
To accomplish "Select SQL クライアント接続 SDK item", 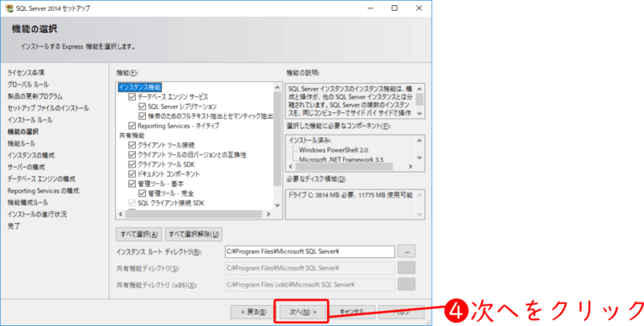I will 171,204.
